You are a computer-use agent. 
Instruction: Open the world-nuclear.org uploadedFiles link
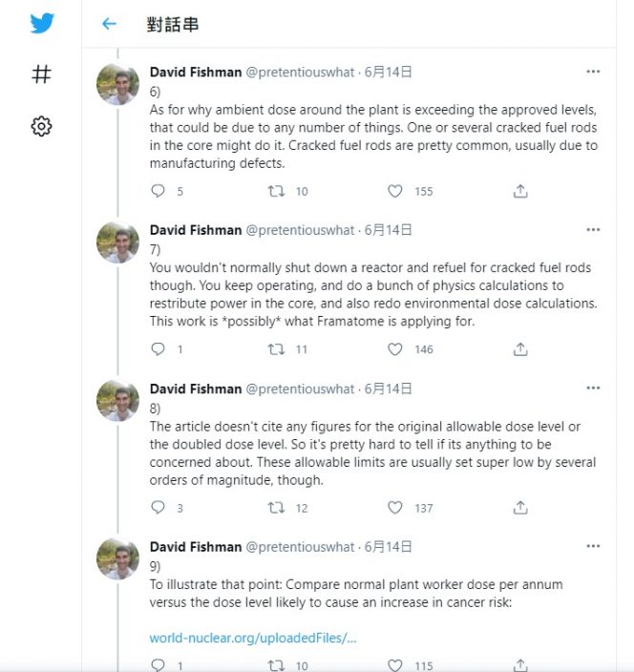tap(253, 639)
